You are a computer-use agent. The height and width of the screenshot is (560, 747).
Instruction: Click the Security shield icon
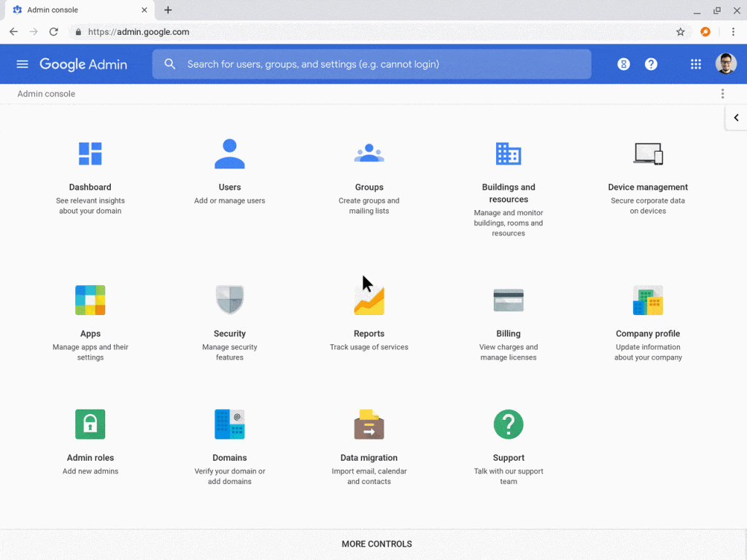pyautogui.click(x=230, y=300)
